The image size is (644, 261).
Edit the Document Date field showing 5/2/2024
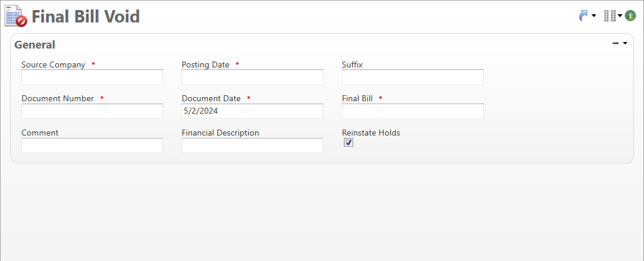tap(252, 111)
